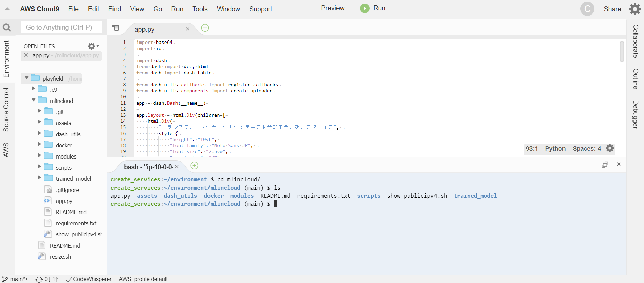Close the bash terminal tab
The image size is (644, 283).
coord(177,167)
